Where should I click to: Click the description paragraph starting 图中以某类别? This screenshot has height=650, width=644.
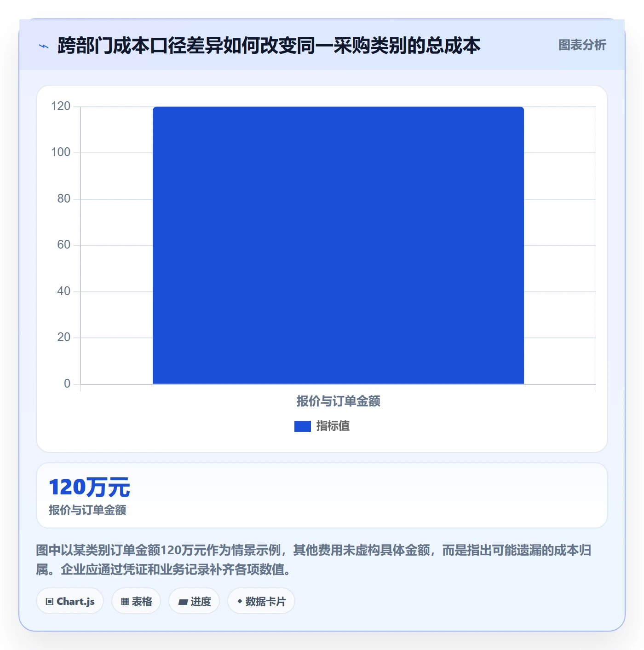point(314,560)
